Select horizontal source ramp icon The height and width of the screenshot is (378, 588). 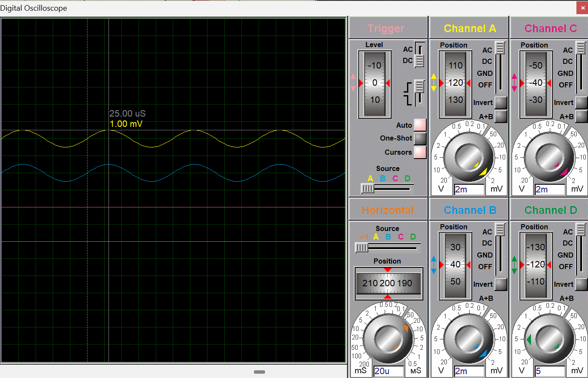[x=363, y=237]
